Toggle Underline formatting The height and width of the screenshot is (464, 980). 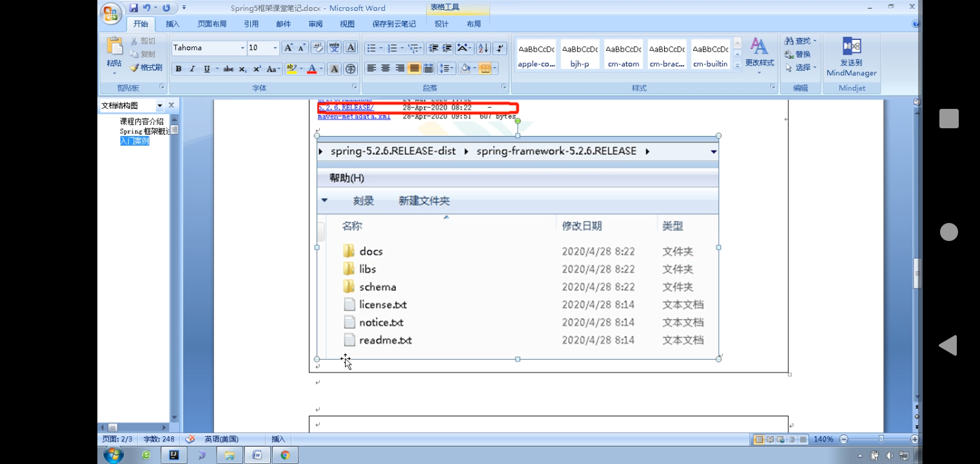point(206,69)
